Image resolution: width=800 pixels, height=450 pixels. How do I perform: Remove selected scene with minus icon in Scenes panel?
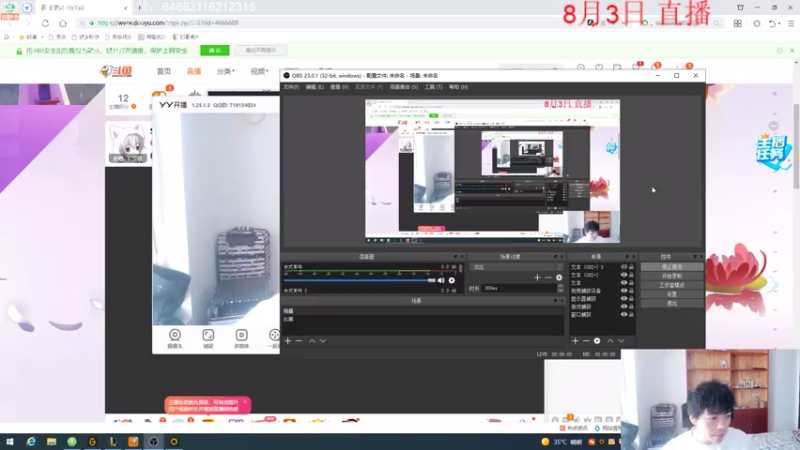click(299, 341)
